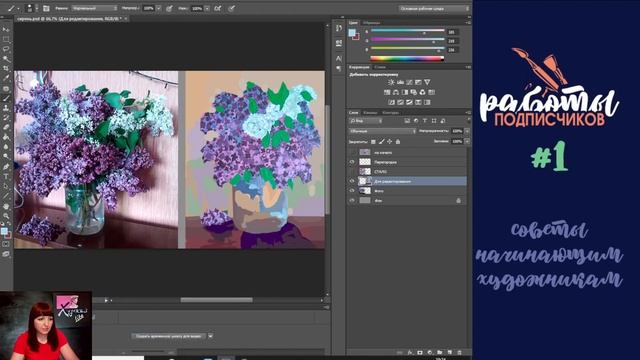This screenshot has height=360, width=640.
Task: Select the Dodge tool
Action: tap(6, 157)
